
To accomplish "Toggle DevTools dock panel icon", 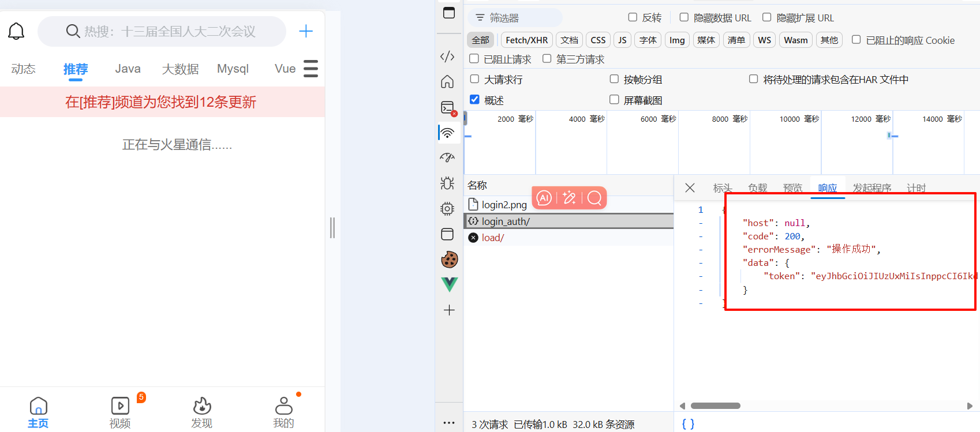I will [x=449, y=13].
